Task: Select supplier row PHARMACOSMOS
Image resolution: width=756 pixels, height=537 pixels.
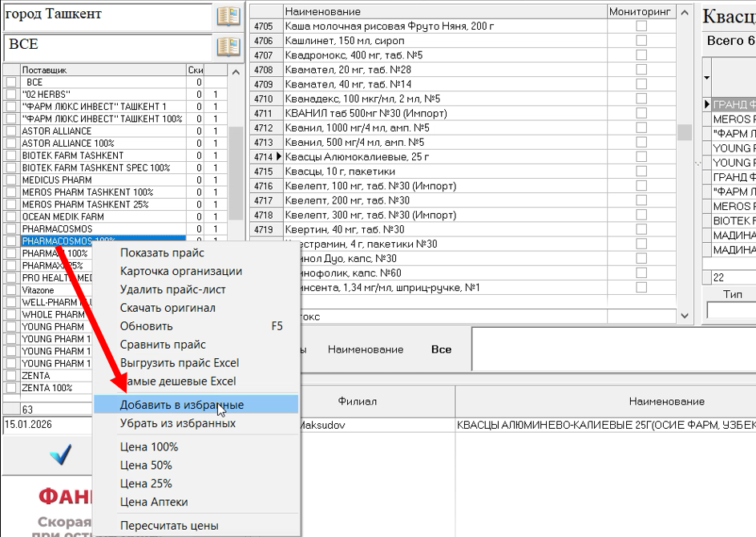Action: [x=103, y=229]
